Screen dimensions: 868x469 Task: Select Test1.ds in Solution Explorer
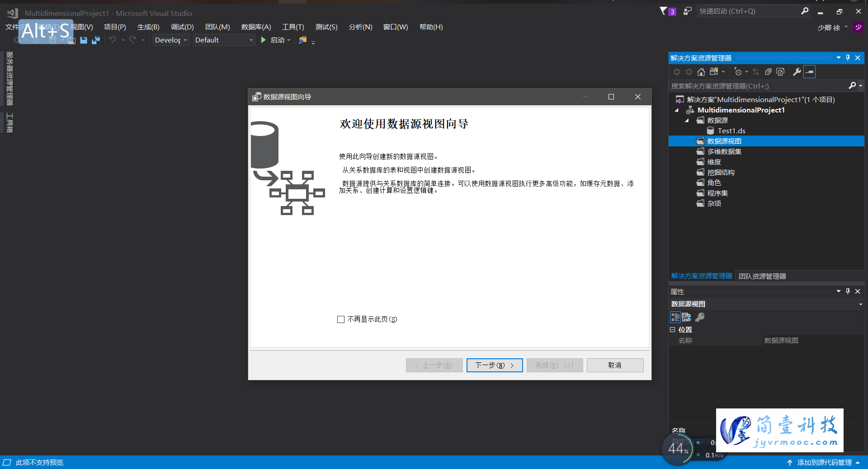click(731, 131)
